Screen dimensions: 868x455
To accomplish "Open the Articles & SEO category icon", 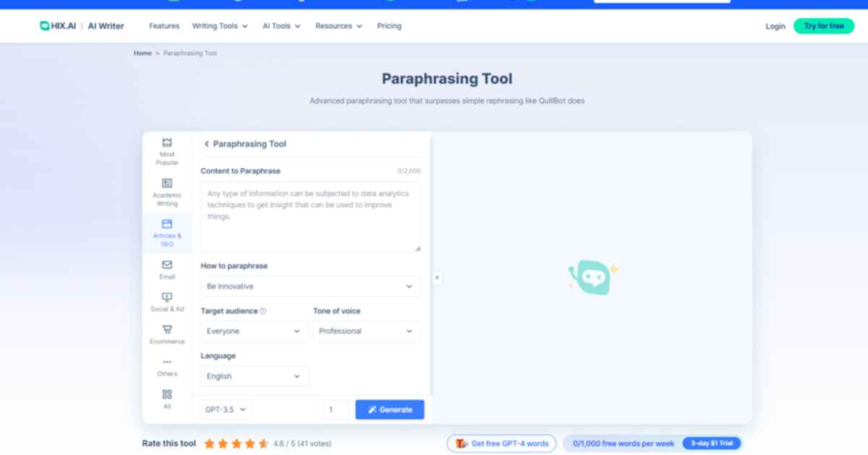I will coord(167,225).
